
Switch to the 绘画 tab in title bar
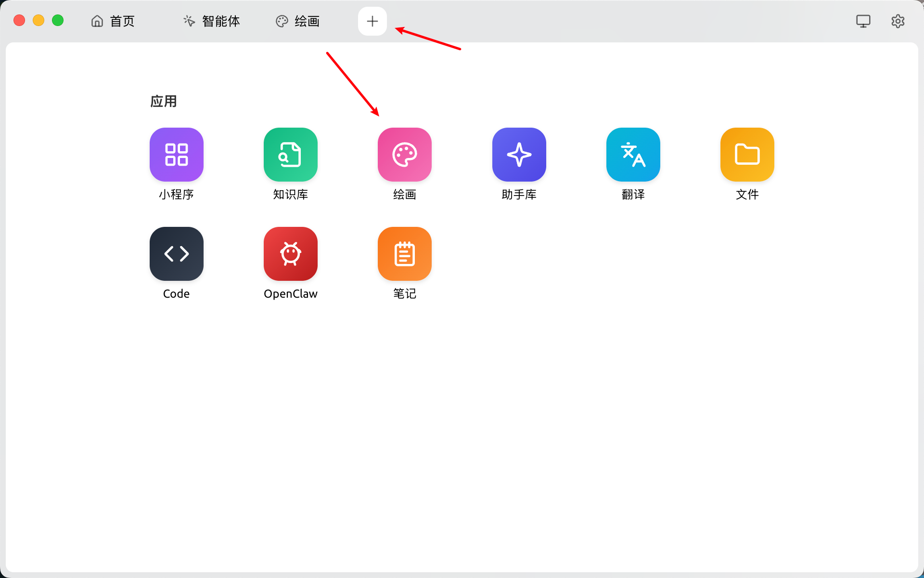(298, 21)
